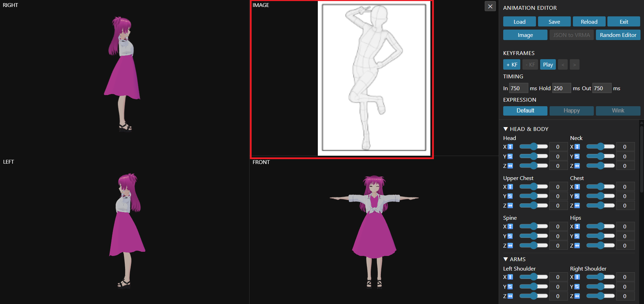The image size is (644, 304).
Task: Click the Upper Chest Y rotate icon
Action: (x=510, y=196)
